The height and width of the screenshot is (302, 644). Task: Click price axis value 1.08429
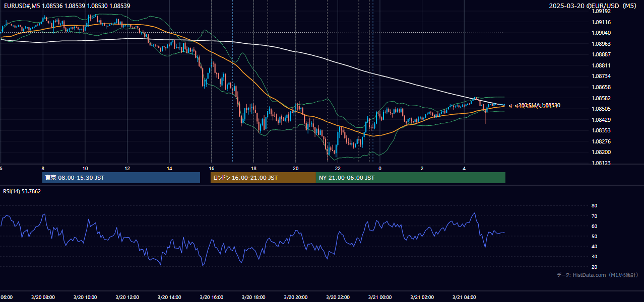(x=602, y=120)
